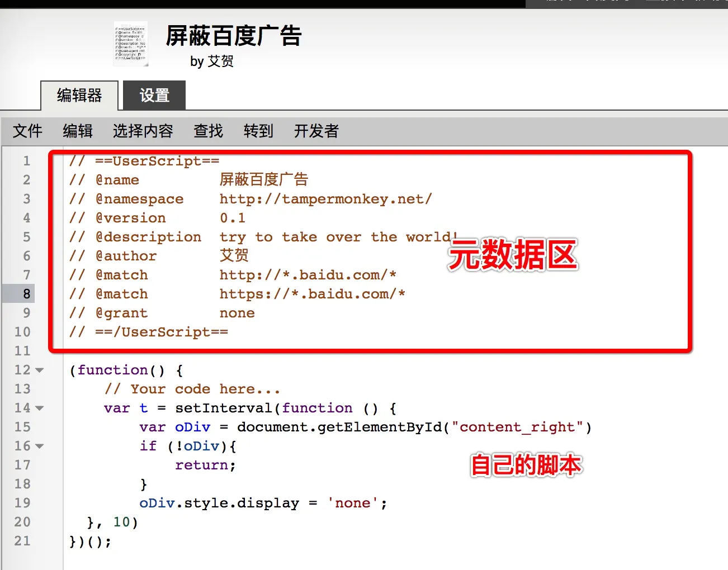
Task: Click the version value '0.1'
Action: click(233, 218)
